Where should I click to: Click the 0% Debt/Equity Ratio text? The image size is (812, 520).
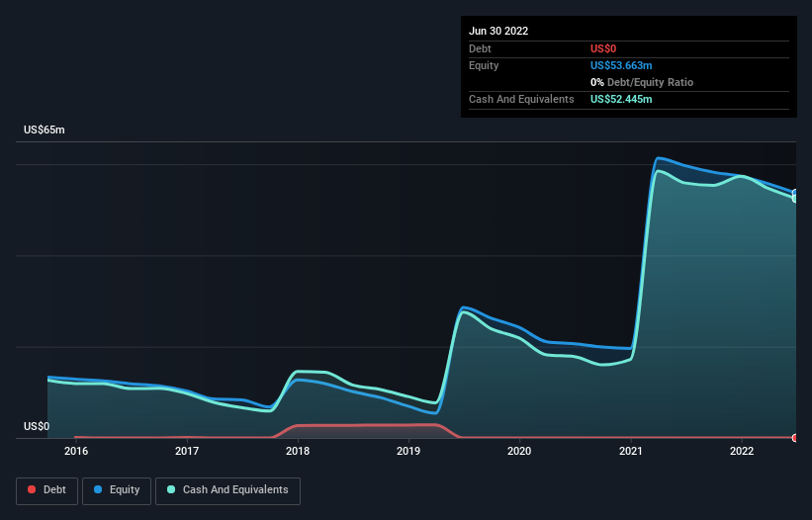pos(642,82)
